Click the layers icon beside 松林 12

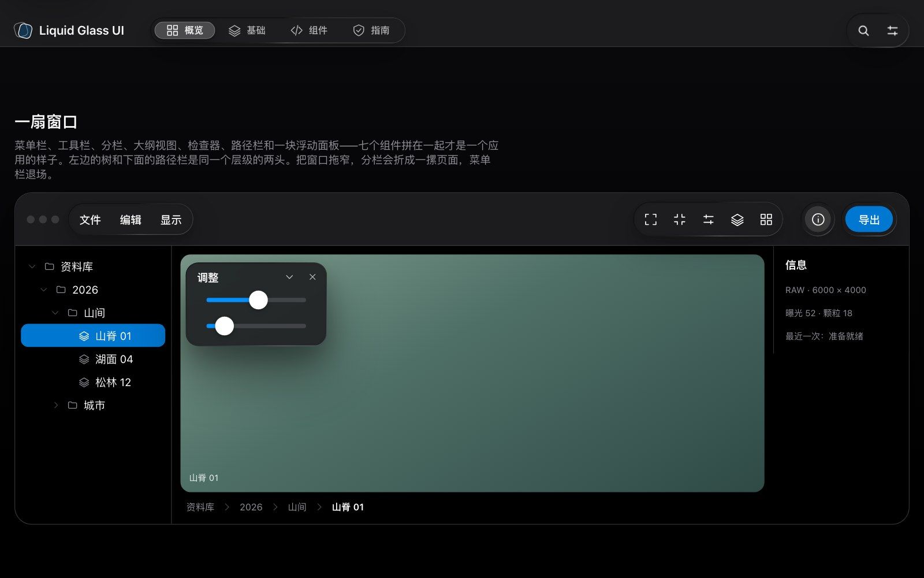click(x=84, y=382)
